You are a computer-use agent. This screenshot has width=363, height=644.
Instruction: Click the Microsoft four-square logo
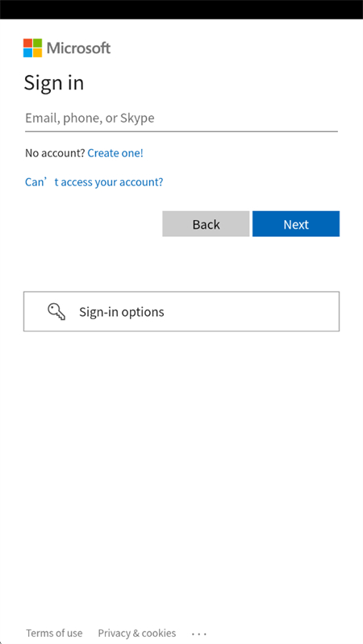pyautogui.click(x=32, y=48)
